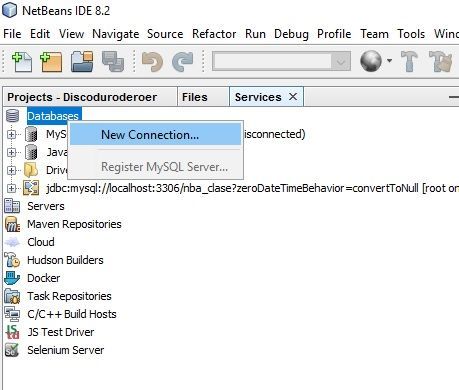
Task: Select the jdbc:mysql://localhost:3306/nba_clase connection text
Action: click(252, 188)
